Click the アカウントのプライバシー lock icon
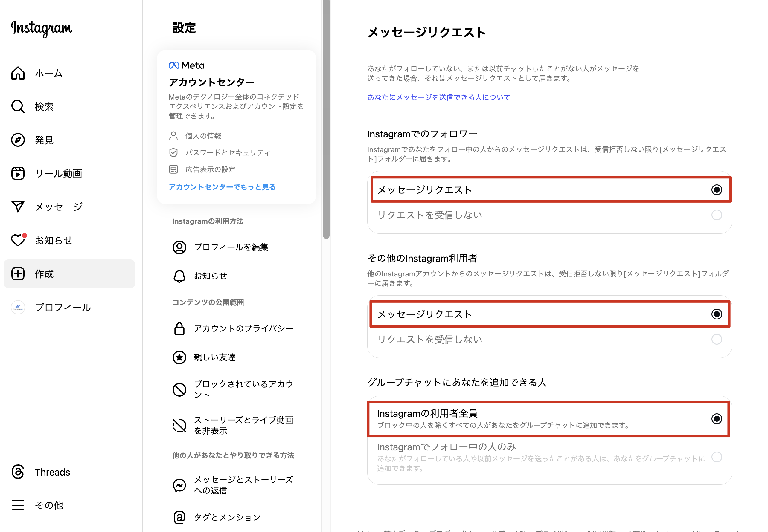 (179, 329)
